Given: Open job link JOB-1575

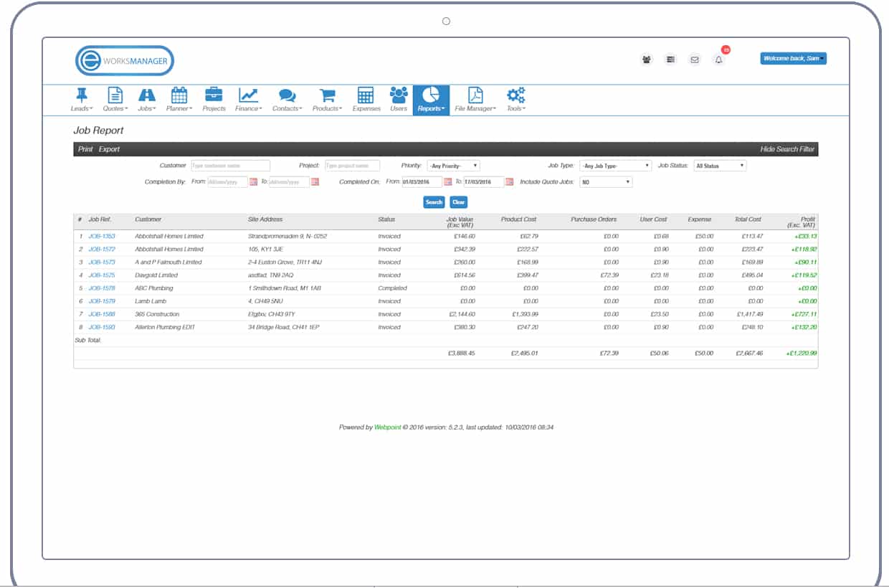Looking at the screenshot, I should pos(102,275).
